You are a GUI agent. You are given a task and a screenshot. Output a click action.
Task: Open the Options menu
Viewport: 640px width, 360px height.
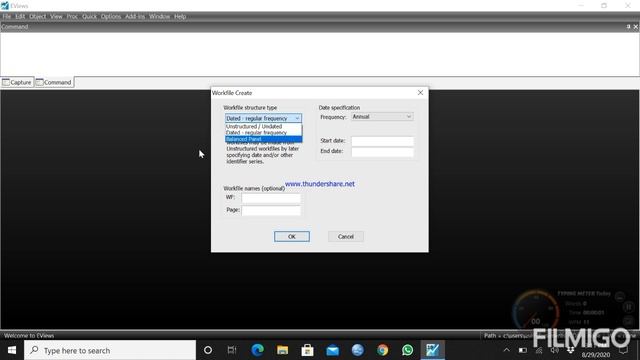[x=111, y=16]
